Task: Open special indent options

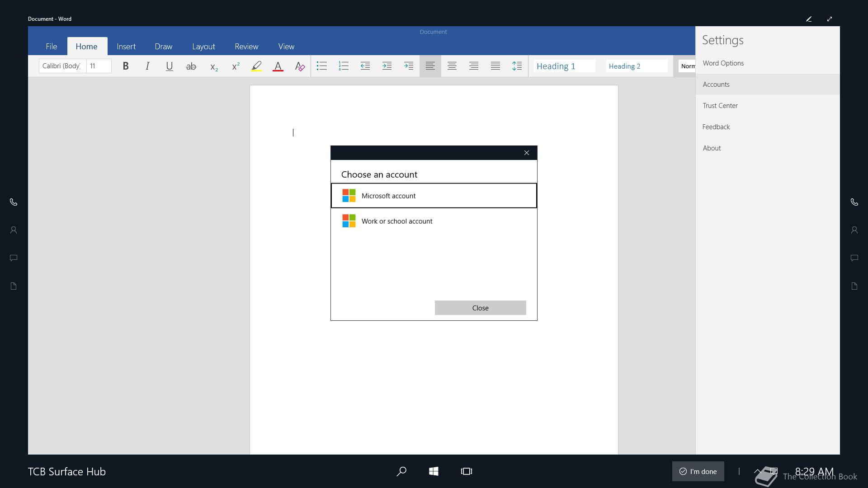Action: [408, 66]
